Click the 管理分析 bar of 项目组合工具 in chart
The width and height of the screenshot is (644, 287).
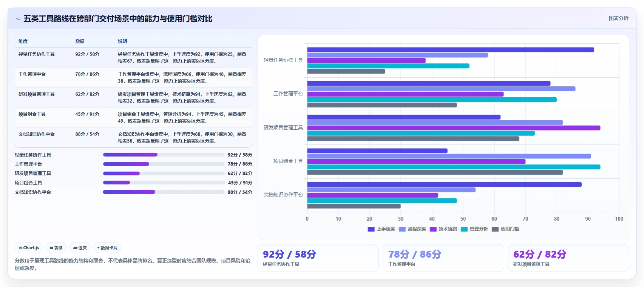[454, 167]
